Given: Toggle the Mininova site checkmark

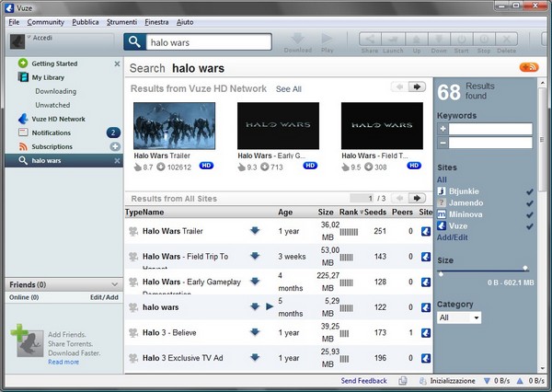Looking at the screenshot, I should click(530, 214).
